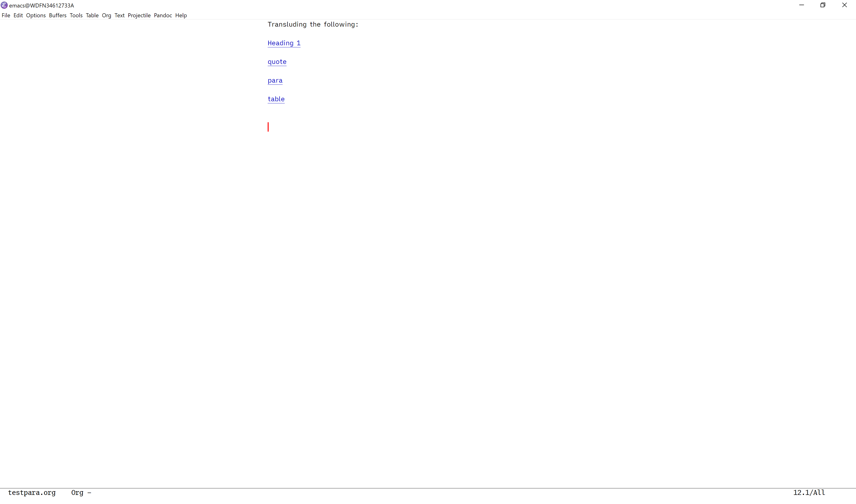Screen dimensions: 856x504
Task: Open the Tools menu
Action: coord(76,15)
